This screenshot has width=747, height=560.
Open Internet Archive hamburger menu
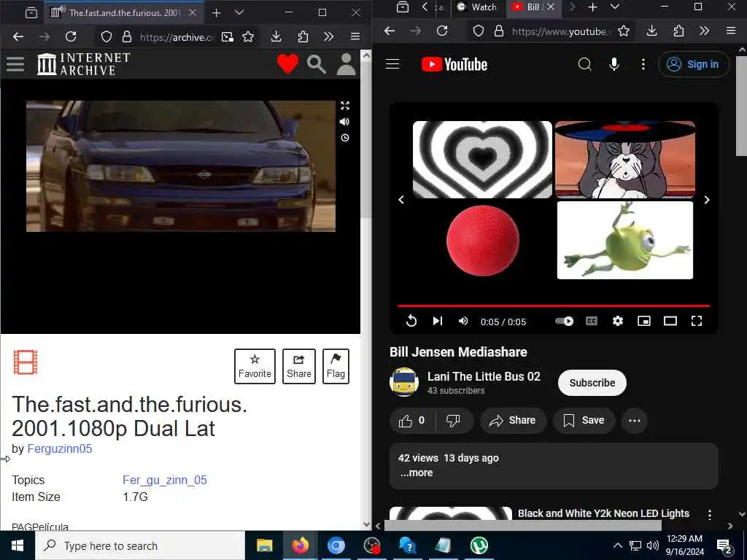pos(15,64)
